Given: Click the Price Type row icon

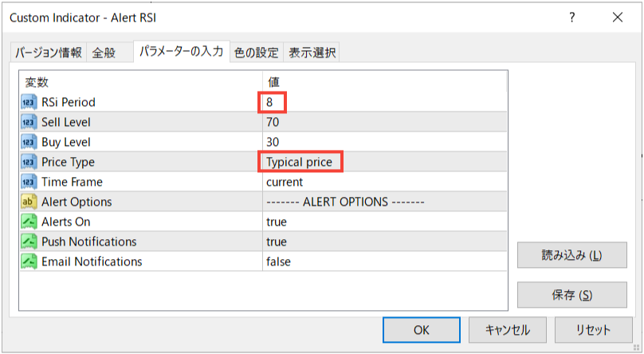Looking at the screenshot, I should [x=29, y=162].
